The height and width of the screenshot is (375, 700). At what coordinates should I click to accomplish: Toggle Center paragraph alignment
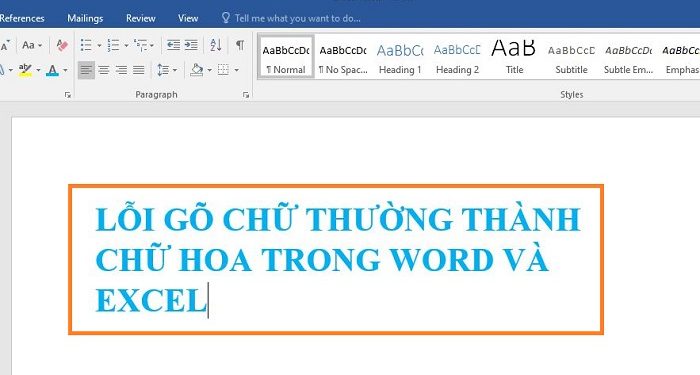(x=104, y=70)
